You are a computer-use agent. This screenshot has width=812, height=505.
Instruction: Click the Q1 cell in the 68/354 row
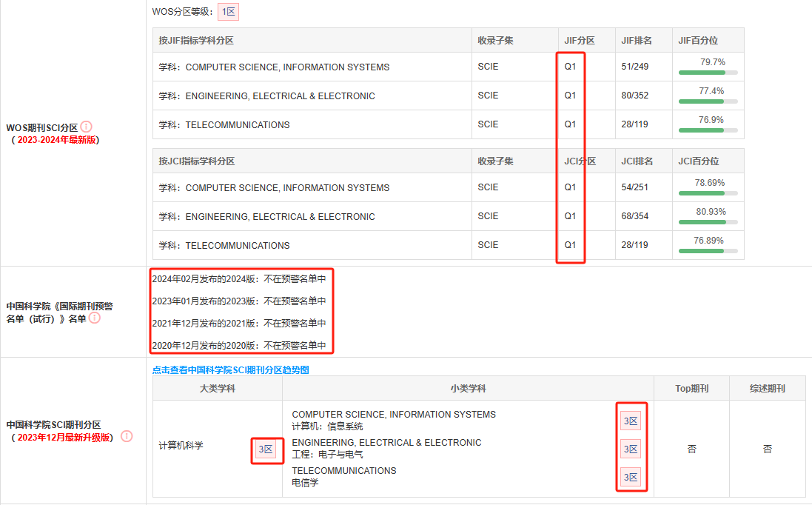tap(587, 216)
